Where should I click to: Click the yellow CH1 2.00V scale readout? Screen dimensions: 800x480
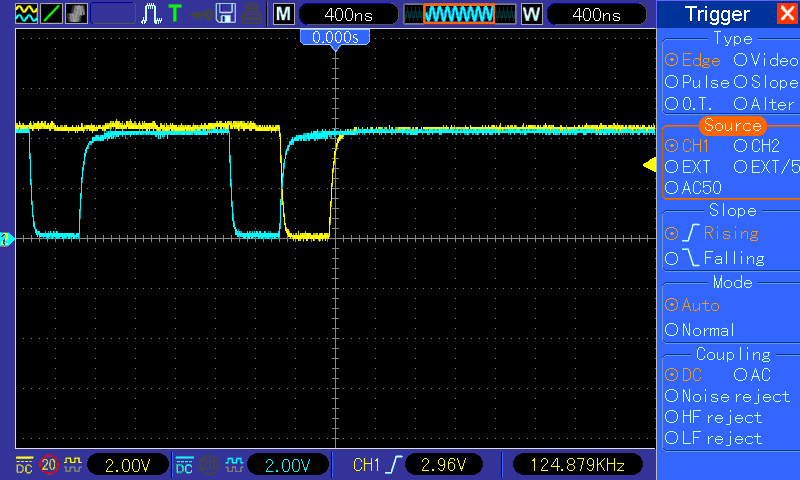pos(128,465)
